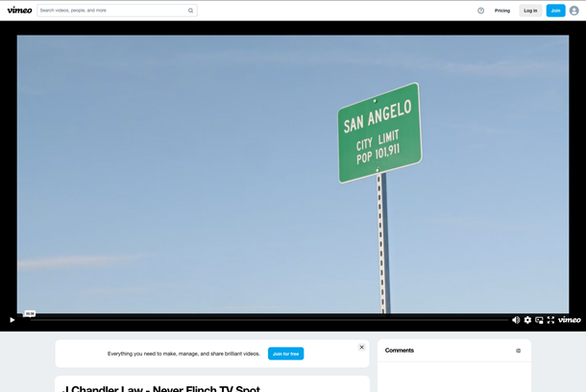Click the Log in button
The height and width of the screenshot is (392, 586).
(x=530, y=11)
